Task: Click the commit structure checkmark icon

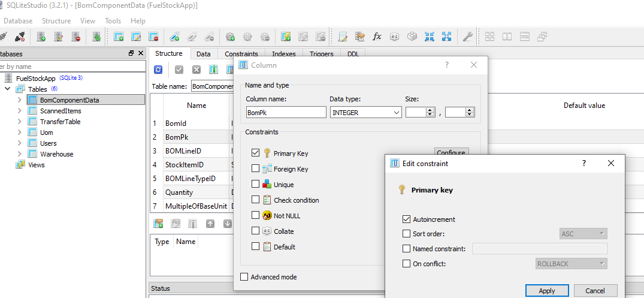Action: tap(179, 70)
